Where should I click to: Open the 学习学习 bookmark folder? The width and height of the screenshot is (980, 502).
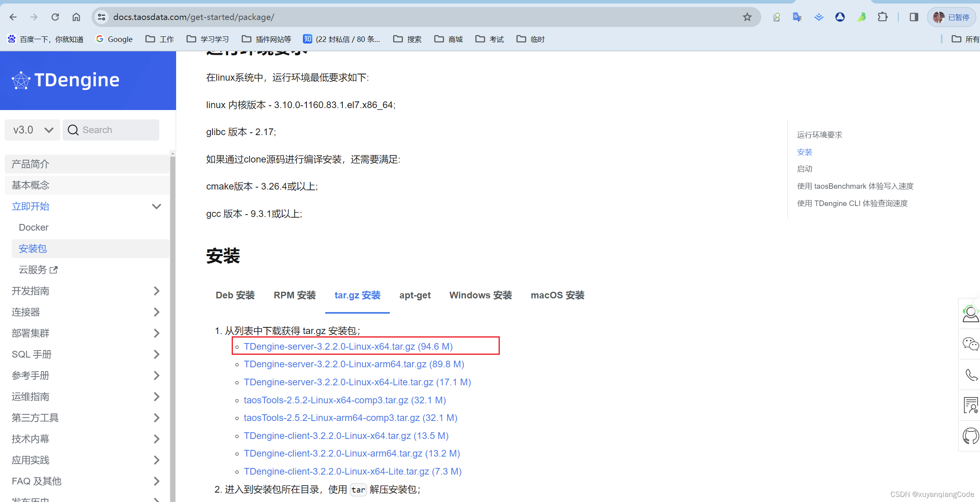[208, 39]
